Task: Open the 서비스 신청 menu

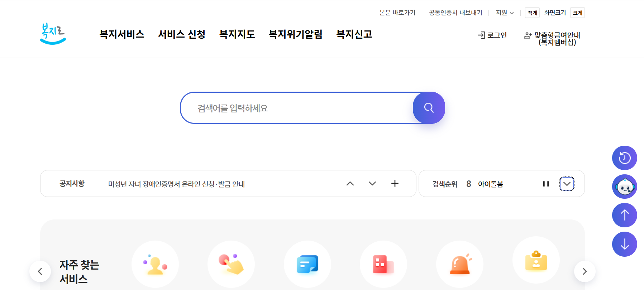Action: (x=182, y=34)
